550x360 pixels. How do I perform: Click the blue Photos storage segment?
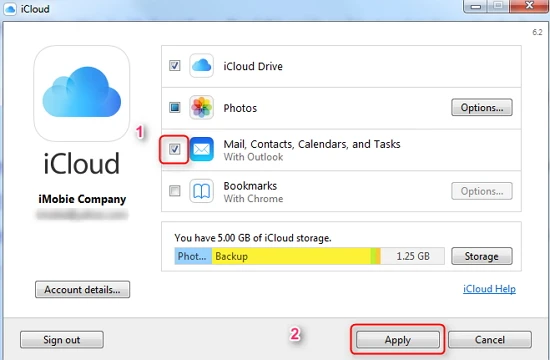(x=193, y=256)
